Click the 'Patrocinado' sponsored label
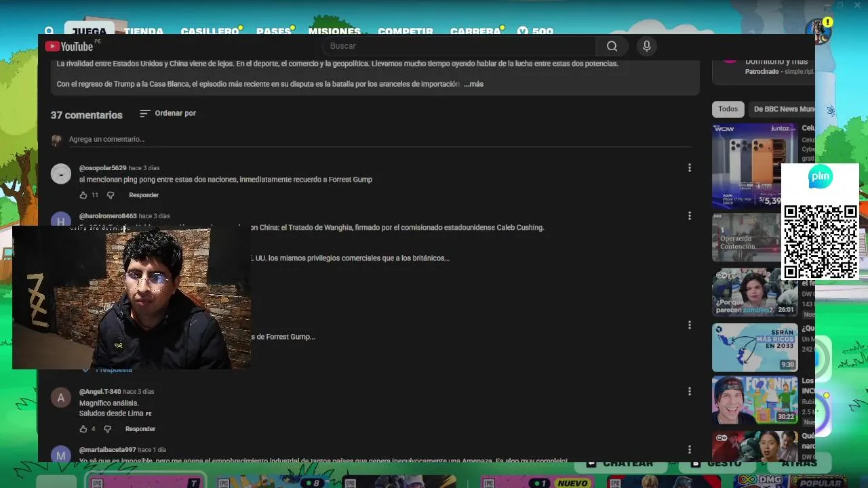868x488 pixels. pyautogui.click(x=762, y=72)
